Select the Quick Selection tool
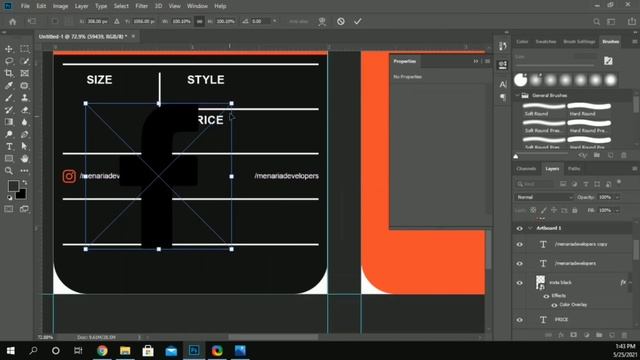 pos(24,61)
